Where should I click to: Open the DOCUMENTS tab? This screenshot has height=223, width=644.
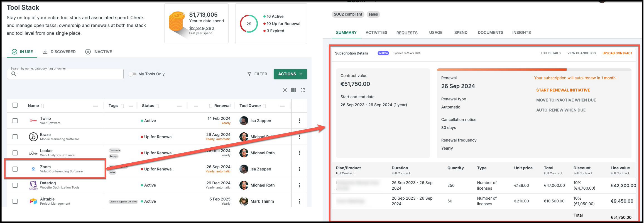(x=491, y=33)
